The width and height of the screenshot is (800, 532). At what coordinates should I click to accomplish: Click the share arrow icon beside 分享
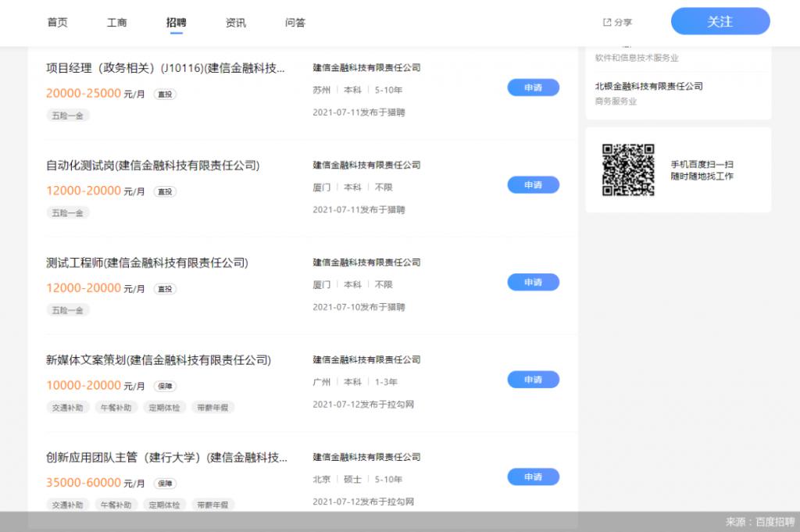pos(607,22)
